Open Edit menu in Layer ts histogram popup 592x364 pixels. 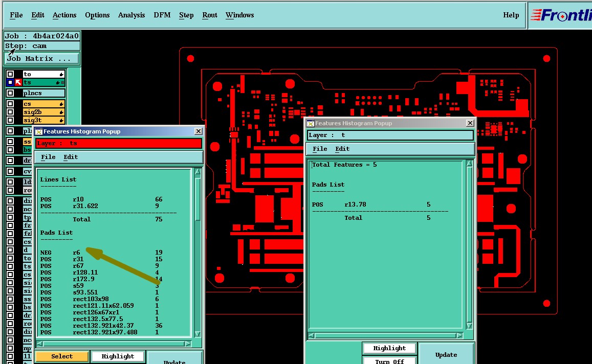tap(71, 157)
